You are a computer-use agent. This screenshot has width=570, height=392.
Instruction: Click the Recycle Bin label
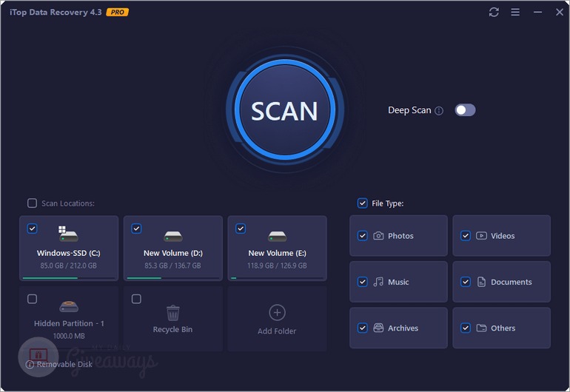click(172, 330)
